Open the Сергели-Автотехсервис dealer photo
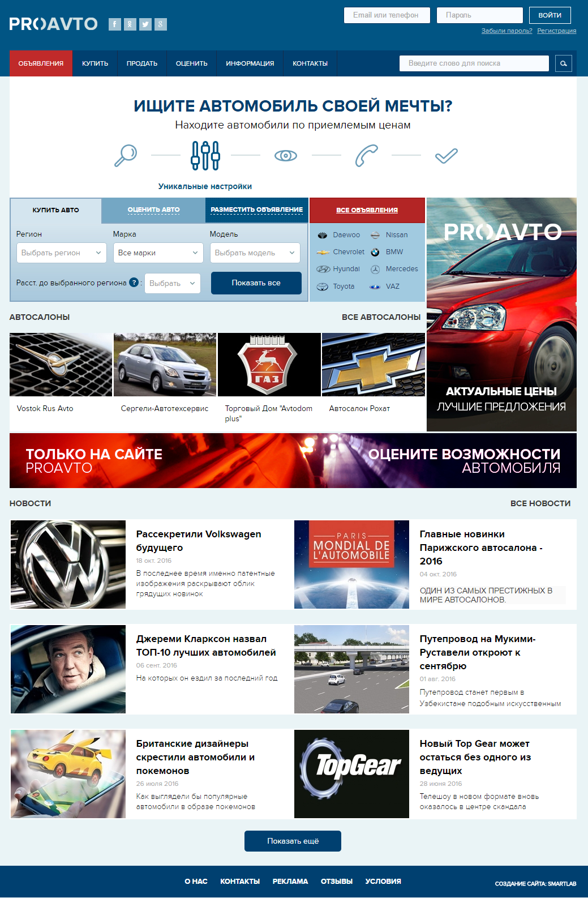The width and height of the screenshot is (588, 898). coord(165,365)
